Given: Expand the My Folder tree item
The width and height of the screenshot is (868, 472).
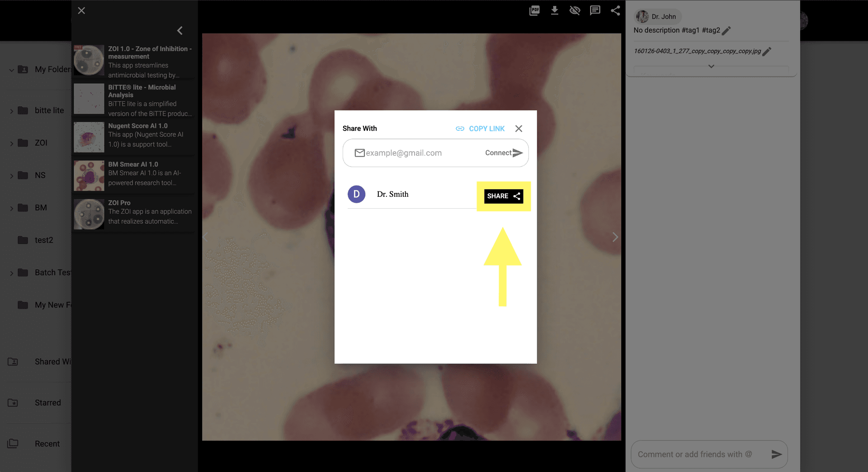Looking at the screenshot, I should [x=11, y=69].
